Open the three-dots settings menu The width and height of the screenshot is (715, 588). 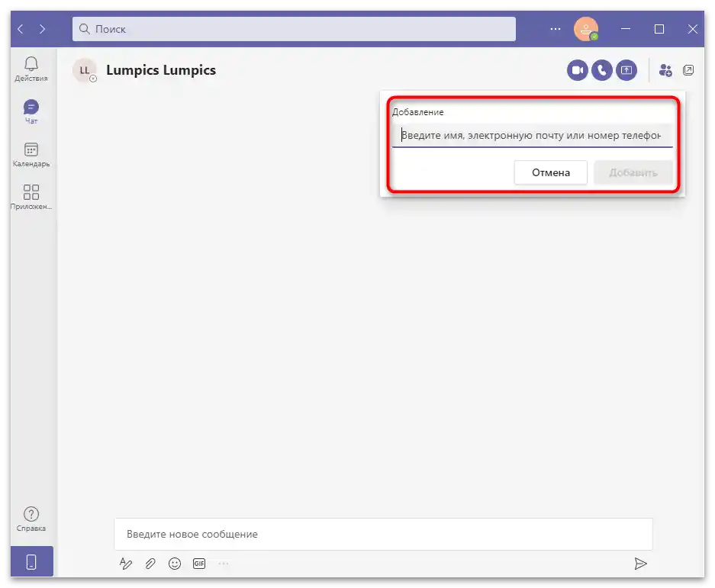(x=555, y=29)
